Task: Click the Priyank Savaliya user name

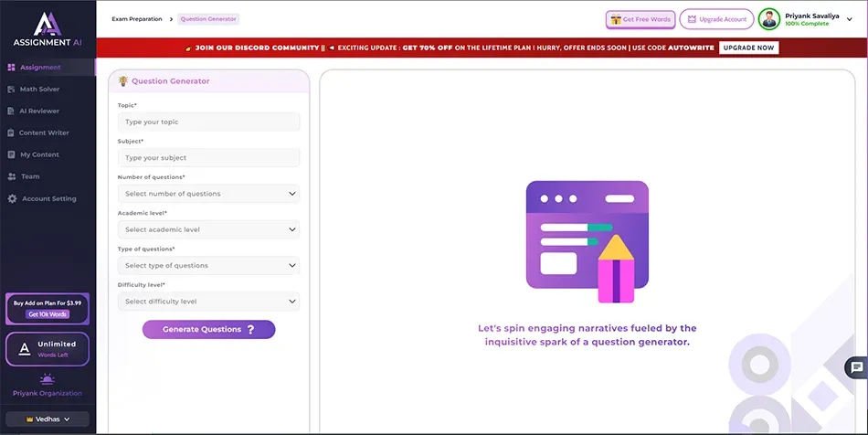Action: coord(811,16)
